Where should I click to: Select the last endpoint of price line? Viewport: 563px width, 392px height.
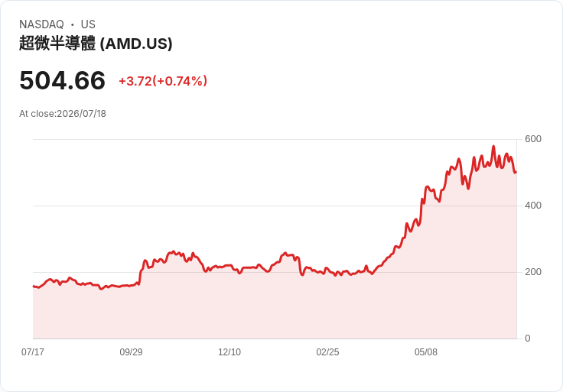click(x=516, y=172)
